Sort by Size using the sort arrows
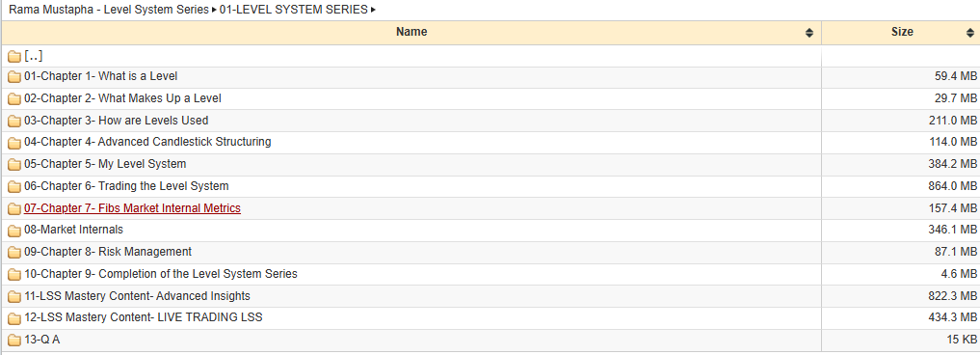 970,33
